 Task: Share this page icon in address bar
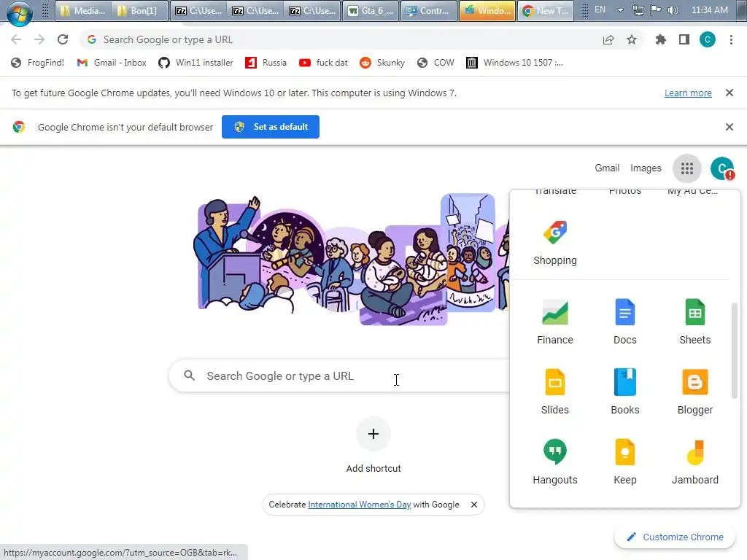point(608,39)
